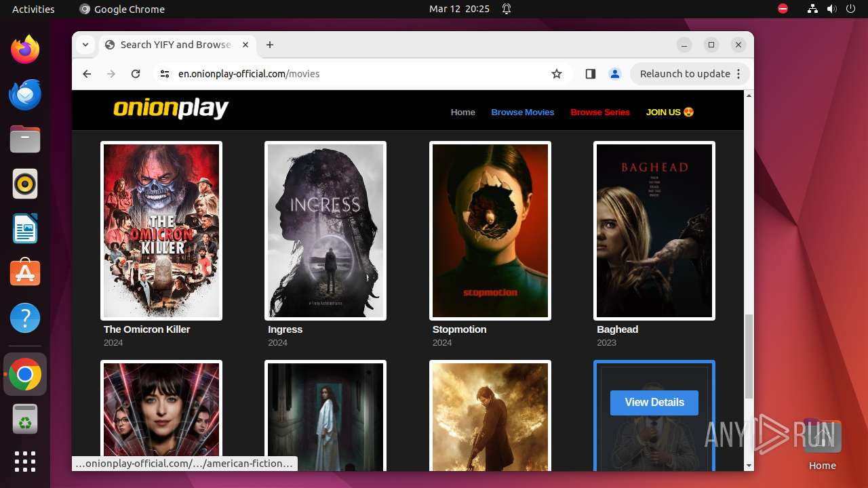Launch LibreOffice Writer from the dock
Viewport: 868px width, 488px height.
tap(25, 228)
